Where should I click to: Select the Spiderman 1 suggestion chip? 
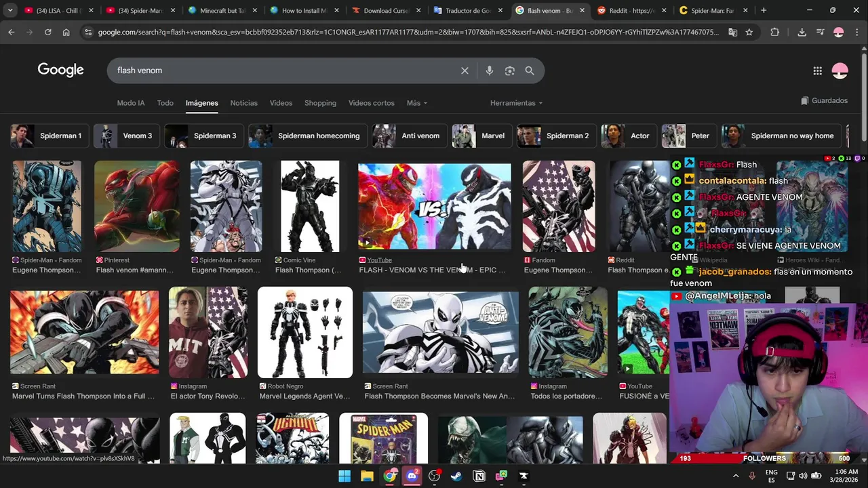click(x=49, y=136)
